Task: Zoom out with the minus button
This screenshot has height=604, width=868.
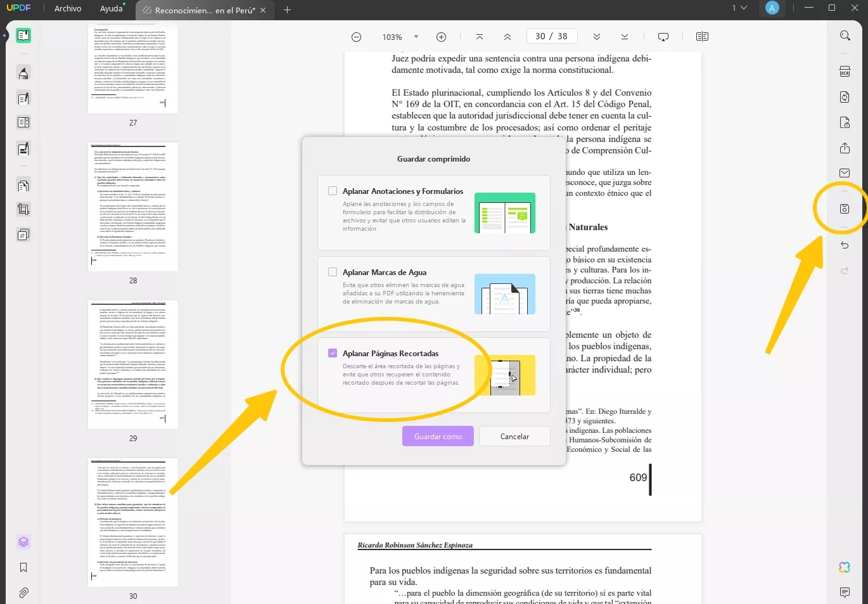Action: coord(357,37)
